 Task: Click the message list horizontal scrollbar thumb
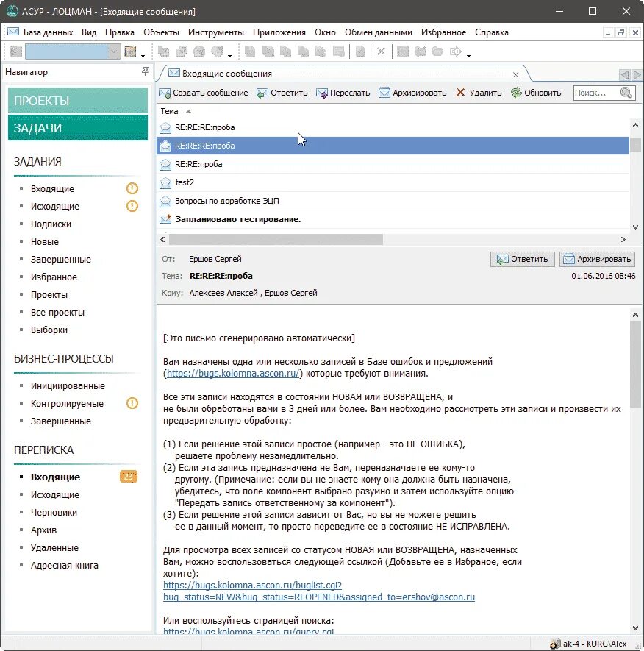276,239
